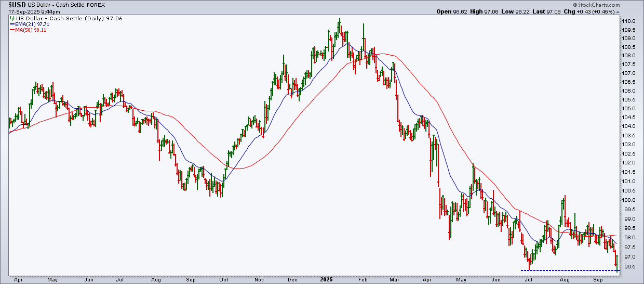Click the blue EMA(21) line marker
The width and height of the screenshot is (644, 284).
(x=11, y=24)
